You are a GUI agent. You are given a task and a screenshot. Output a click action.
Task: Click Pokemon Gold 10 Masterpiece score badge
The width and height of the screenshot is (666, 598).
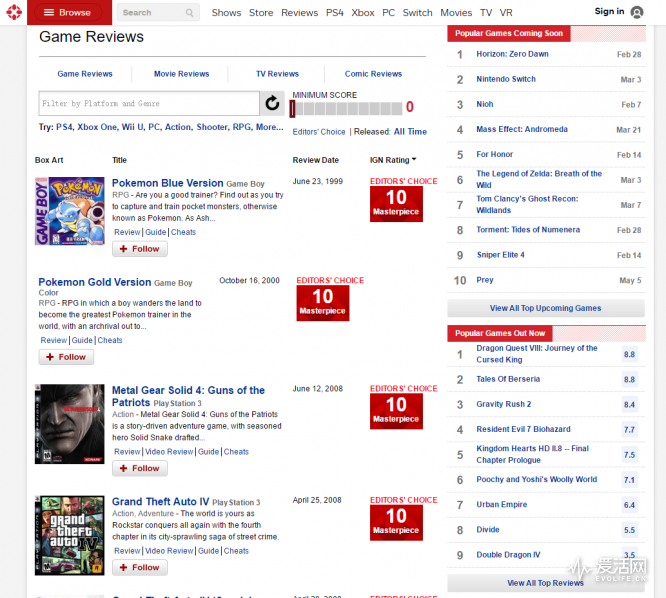click(323, 303)
